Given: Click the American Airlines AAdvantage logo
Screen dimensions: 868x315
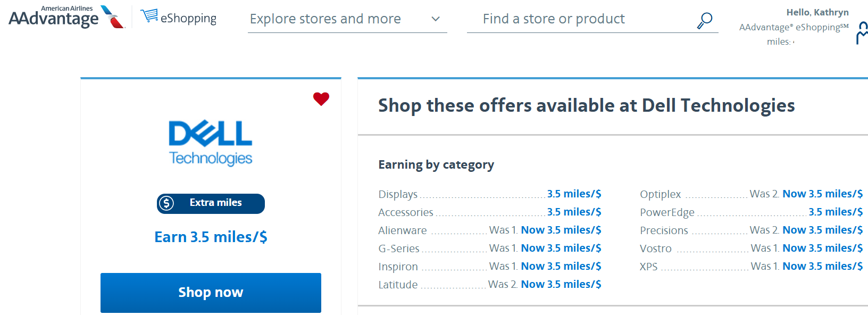Looking at the screenshot, I should click(59, 16).
